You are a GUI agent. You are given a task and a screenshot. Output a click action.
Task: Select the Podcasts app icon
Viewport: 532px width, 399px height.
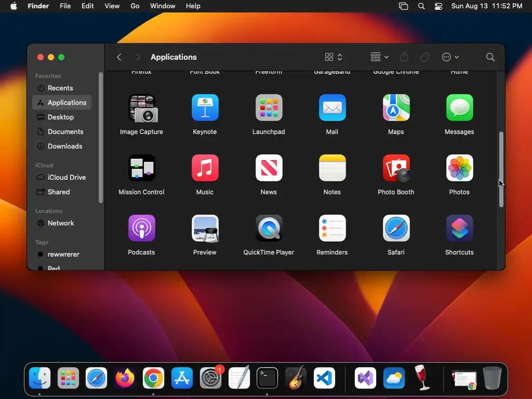[141, 229]
